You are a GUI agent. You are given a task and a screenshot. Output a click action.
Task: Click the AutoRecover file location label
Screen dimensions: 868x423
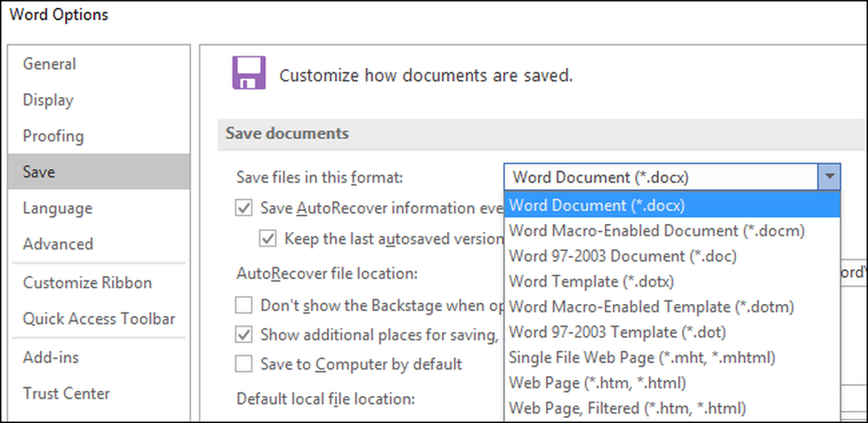(x=326, y=274)
